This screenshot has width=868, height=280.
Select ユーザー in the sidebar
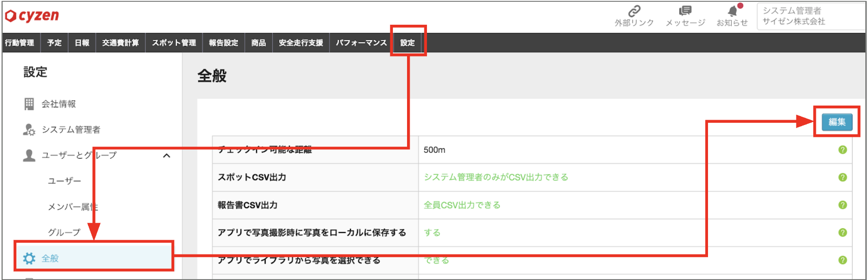pos(65,181)
